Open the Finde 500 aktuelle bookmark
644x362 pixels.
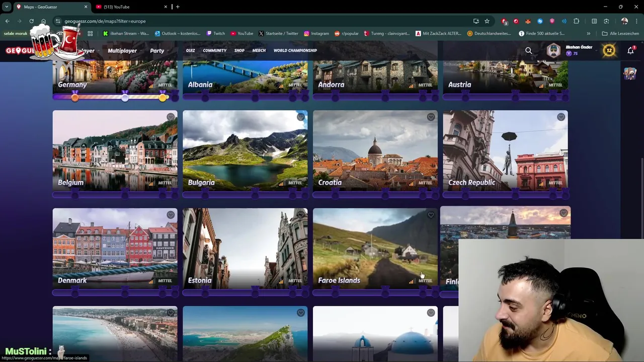point(541,34)
